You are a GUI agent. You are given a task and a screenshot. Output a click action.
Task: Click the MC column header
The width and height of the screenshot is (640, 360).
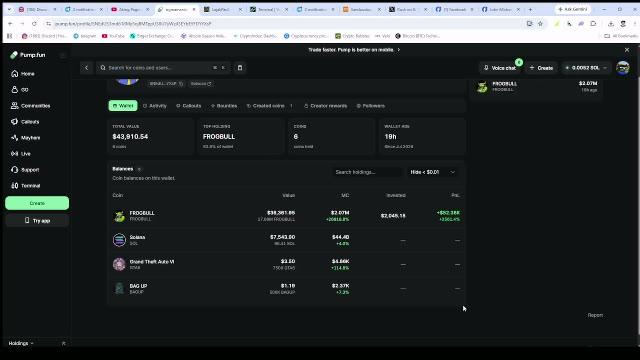345,195
